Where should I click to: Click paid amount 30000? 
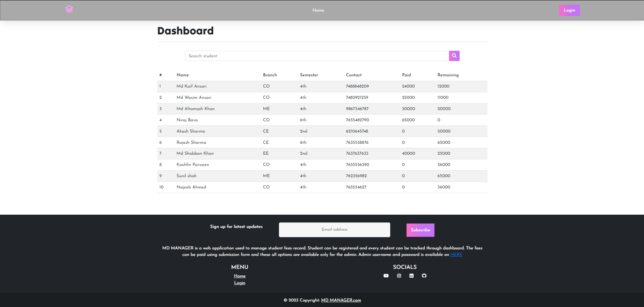tap(409, 109)
